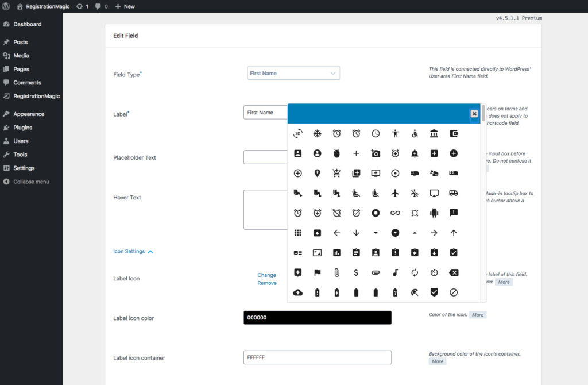Select the flag icon
This screenshot has width=588, height=385.
pos(317,273)
